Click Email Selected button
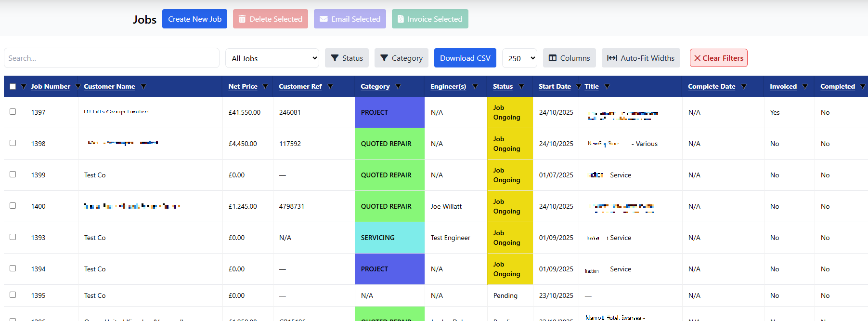Screen dimensions: 868x321 tap(350, 19)
